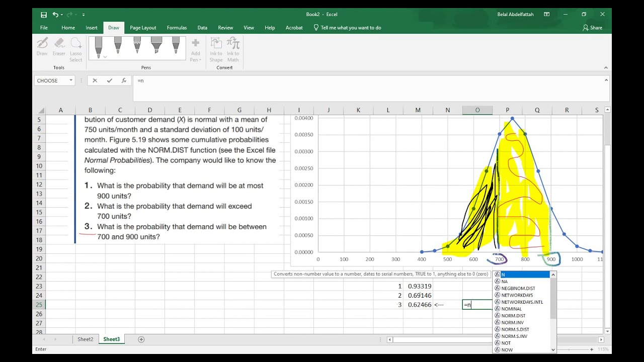
Task: Expand the formula bar
Action: click(x=606, y=80)
